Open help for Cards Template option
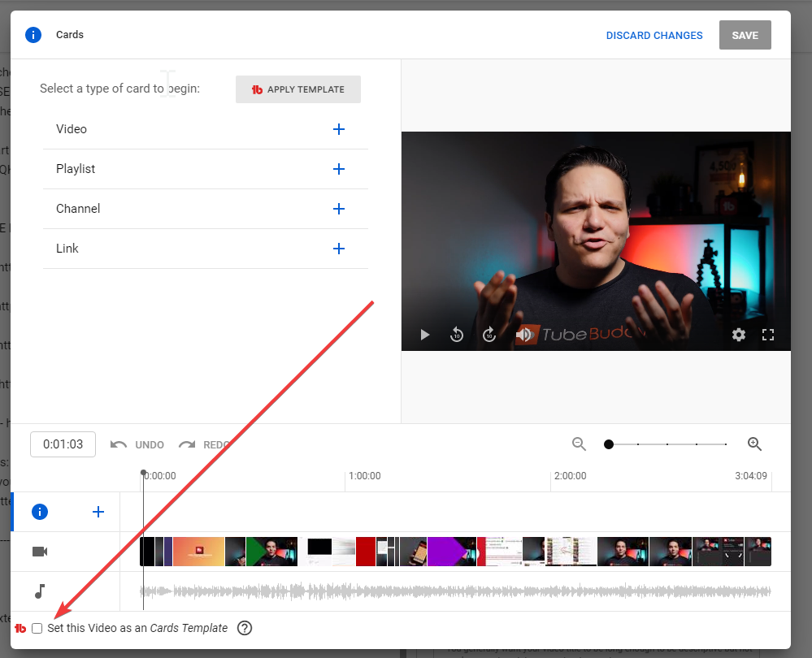The height and width of the screenshot is (658, 812). (245, 628)
